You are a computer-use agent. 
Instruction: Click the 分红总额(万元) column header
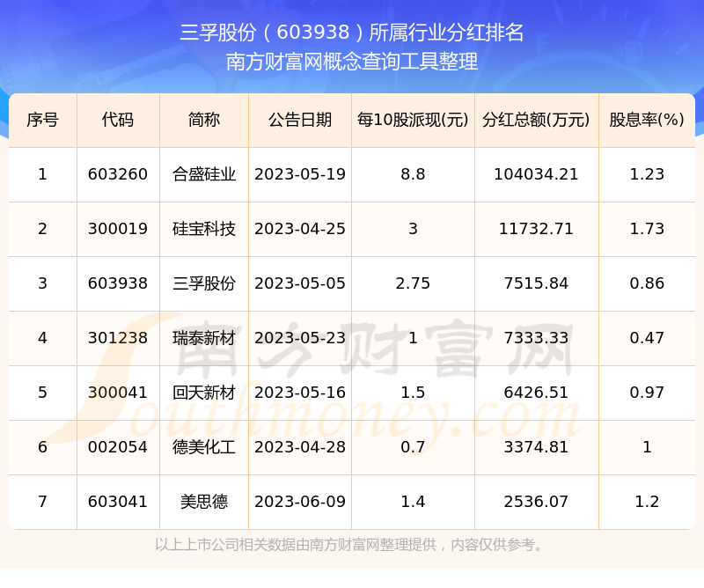(536, 120)
